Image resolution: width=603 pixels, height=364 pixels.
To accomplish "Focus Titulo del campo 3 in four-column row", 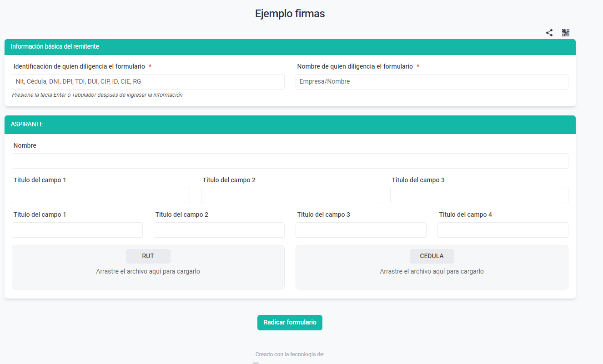I will pyautogui.click(x=361, y=230).
